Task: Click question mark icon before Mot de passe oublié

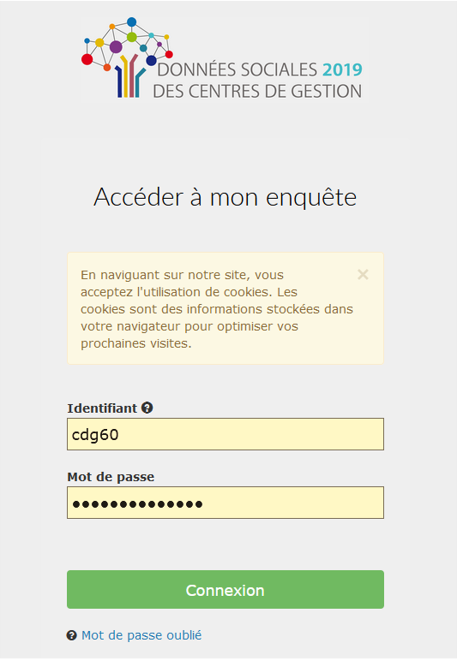Action: click(72, 635)
